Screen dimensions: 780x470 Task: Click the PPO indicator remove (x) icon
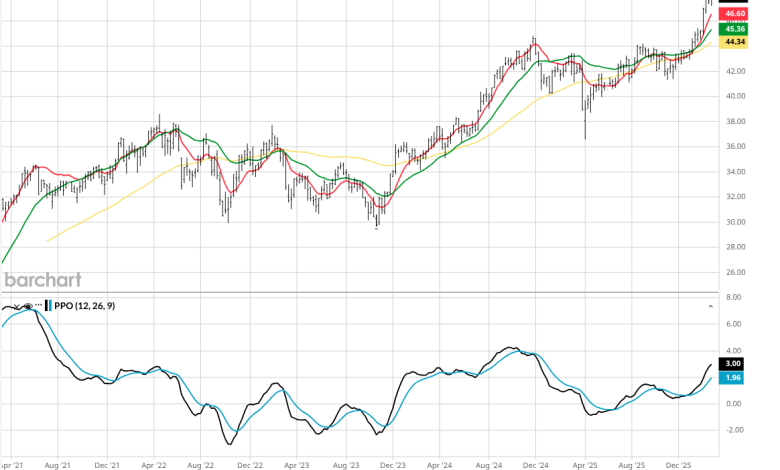pyautogui.click(x=17, y=305)
